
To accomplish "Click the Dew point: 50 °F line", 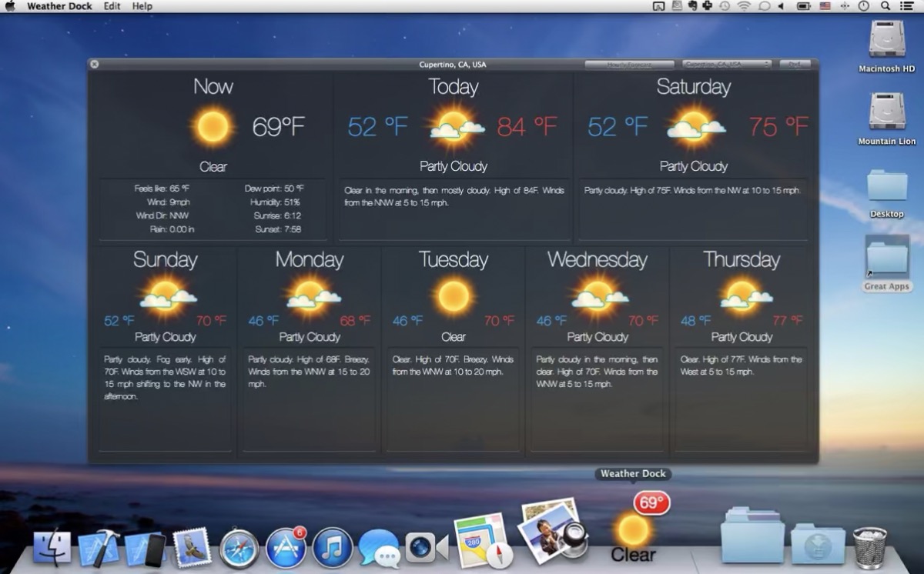I will click(274, 188).
